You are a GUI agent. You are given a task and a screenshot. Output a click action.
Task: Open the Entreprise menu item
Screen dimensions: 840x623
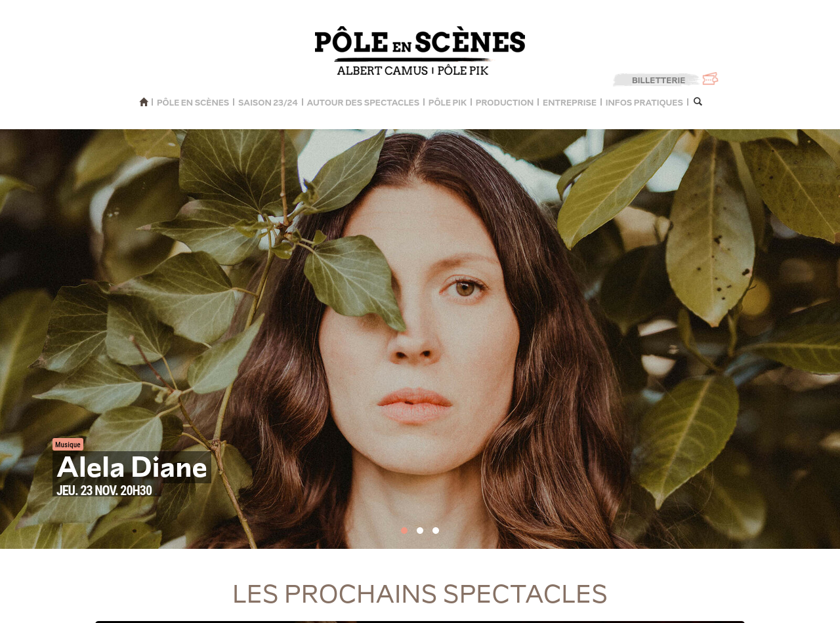click(x=570, y=102)
